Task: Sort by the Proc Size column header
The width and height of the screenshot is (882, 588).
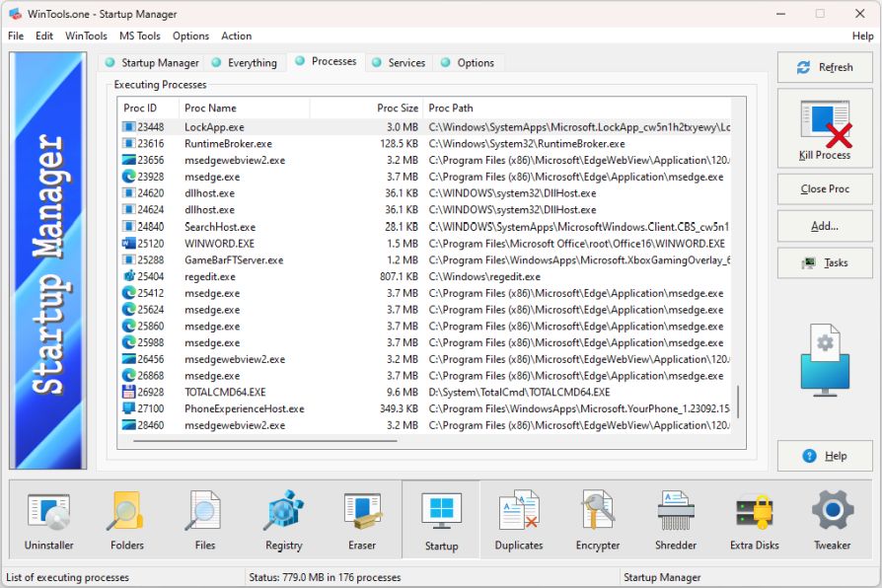Action: pyautogui.click(x=366, y=109)
